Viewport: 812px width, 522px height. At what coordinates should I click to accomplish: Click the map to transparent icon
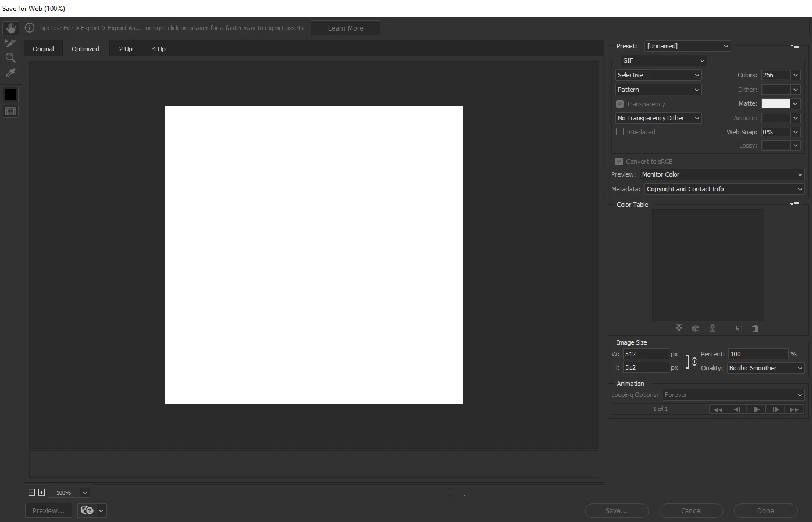tap(679, 328)
